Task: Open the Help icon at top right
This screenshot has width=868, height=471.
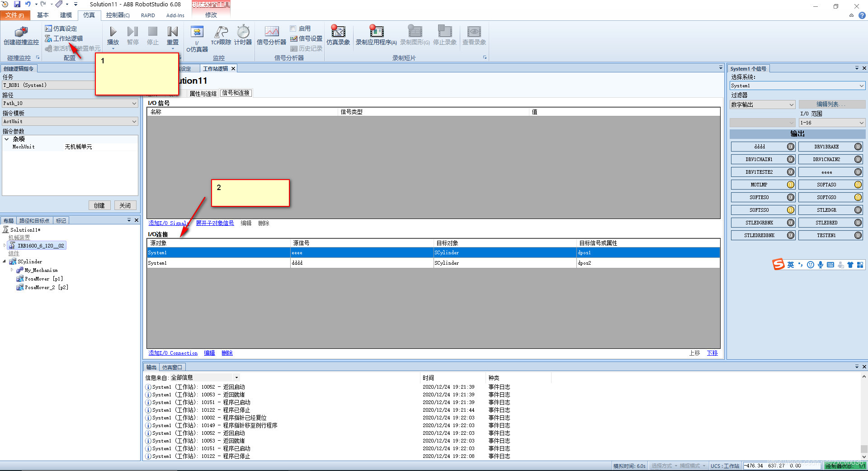Action: pyautogui.click(x=862, y=15)
